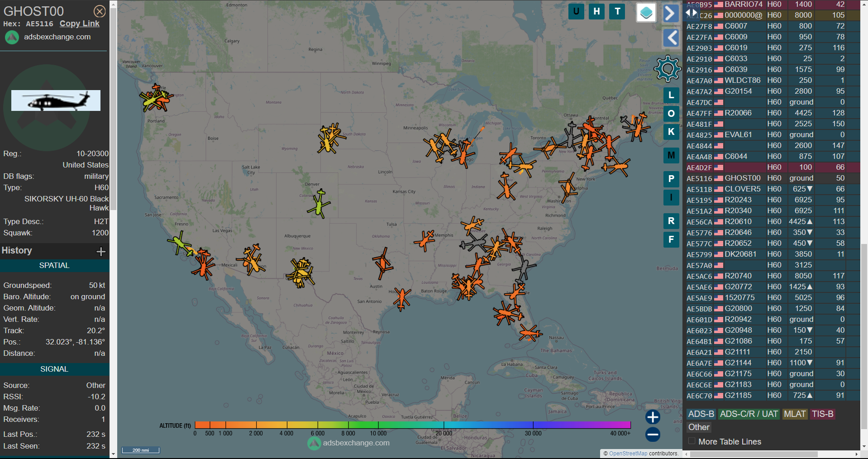Toggle the I map button
The height and width of the screenshot is (459, 868).
tap(671, 197)
